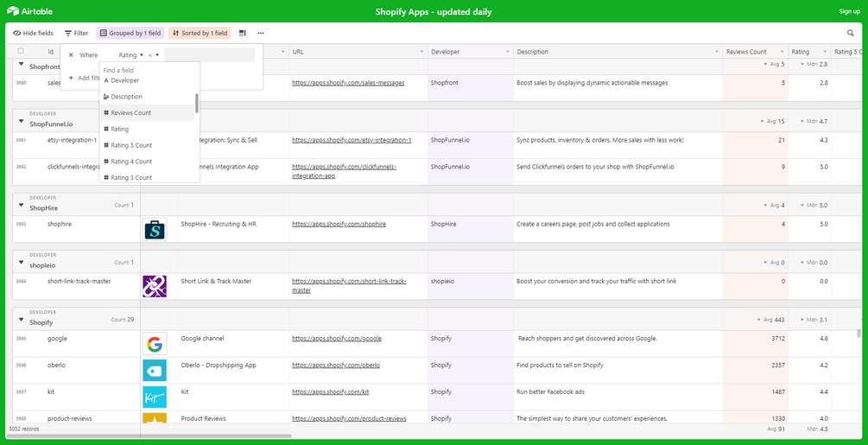Click Sign up link
Screen dimensions: 868x445
(x=850, y=11)
